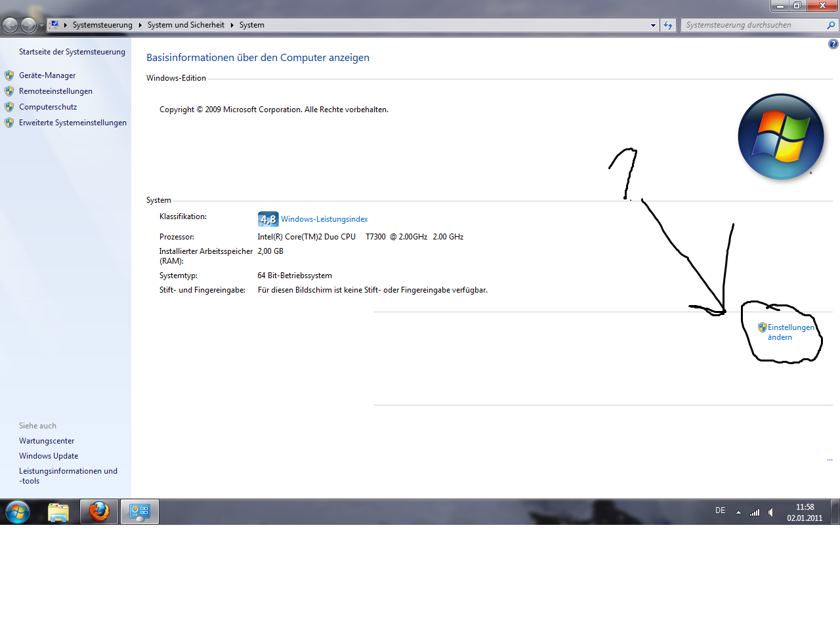
Task: Maximize or restore the System window
Action: (797, 5)
